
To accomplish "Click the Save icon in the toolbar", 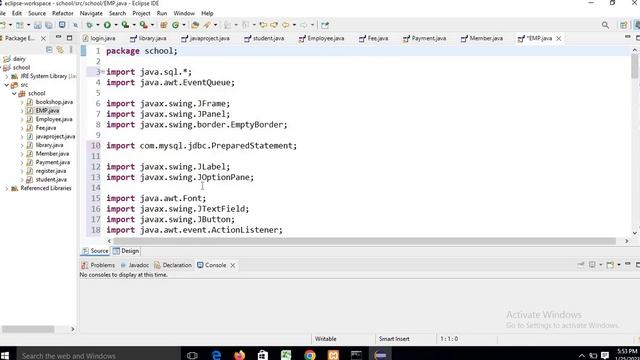I will (x=38, y=25).
